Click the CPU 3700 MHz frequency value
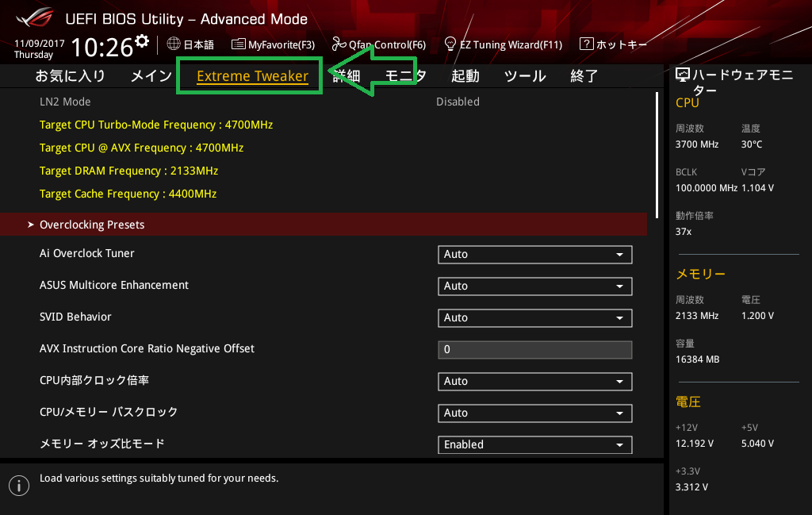Viewport: 812px width, 515px height. coord(697,144)
